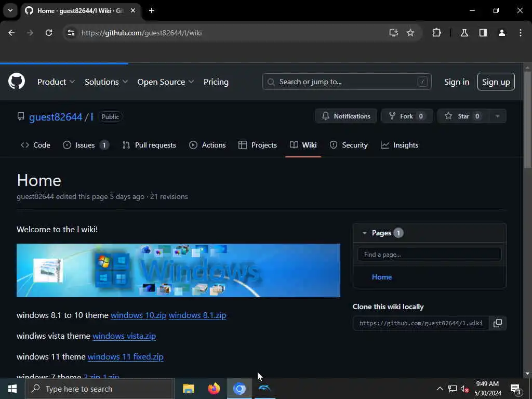
Task: Reload the page with the refresh icon
Action: pyautogui.click(x=49, y=33)
